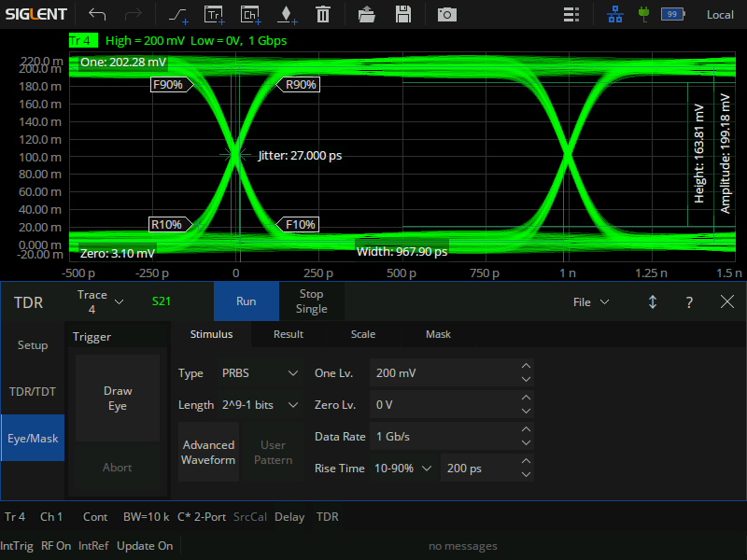The height and width of the screenshot is (560, 747).
Task: Select the Mask tab
Action: coord(438,334)
